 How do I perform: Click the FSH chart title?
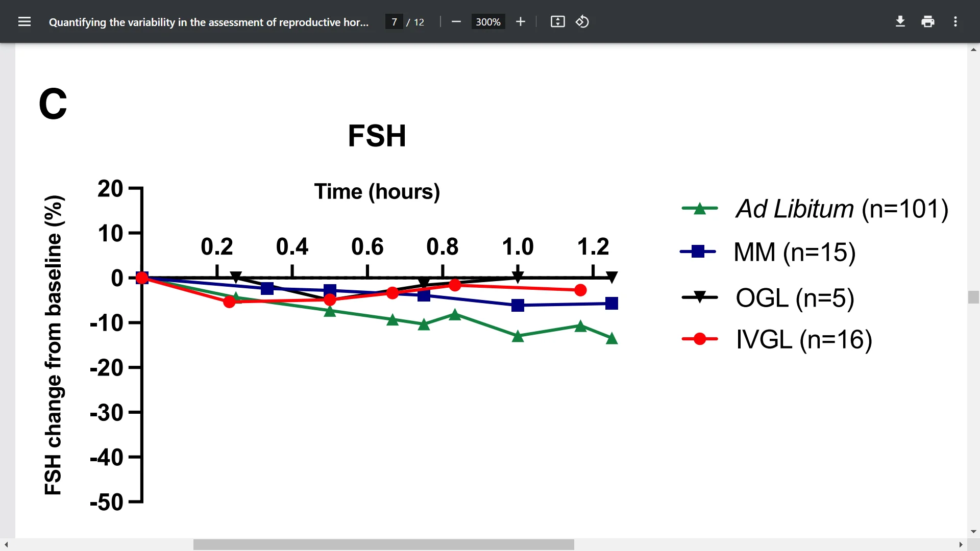[x=377, y=136]
